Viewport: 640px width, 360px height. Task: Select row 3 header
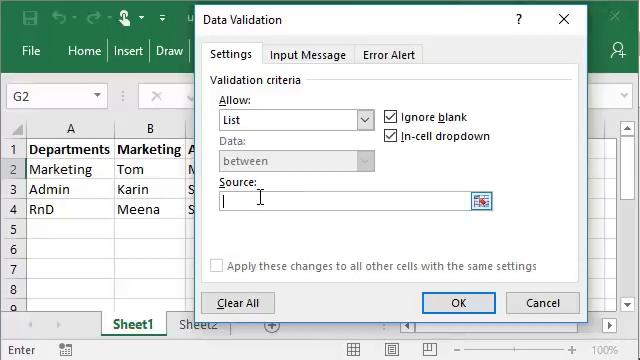point(13,189)
